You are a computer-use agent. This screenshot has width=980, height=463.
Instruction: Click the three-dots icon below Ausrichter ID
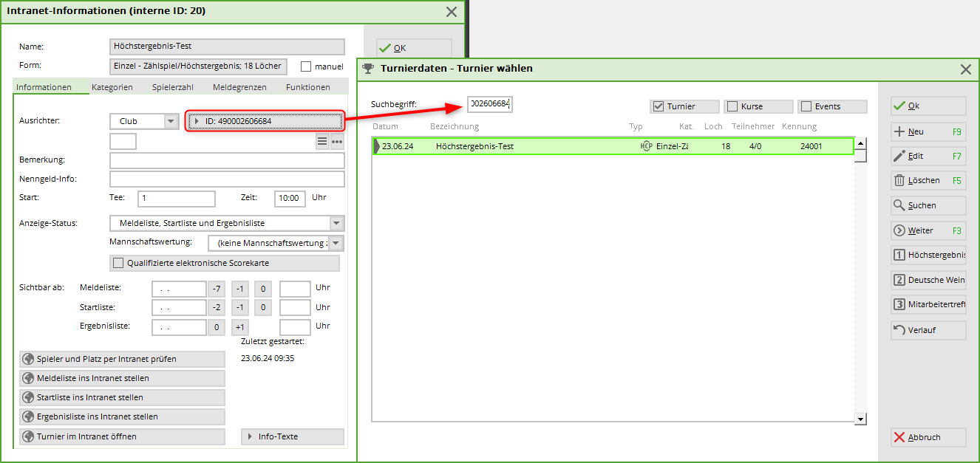pos(337,142)
